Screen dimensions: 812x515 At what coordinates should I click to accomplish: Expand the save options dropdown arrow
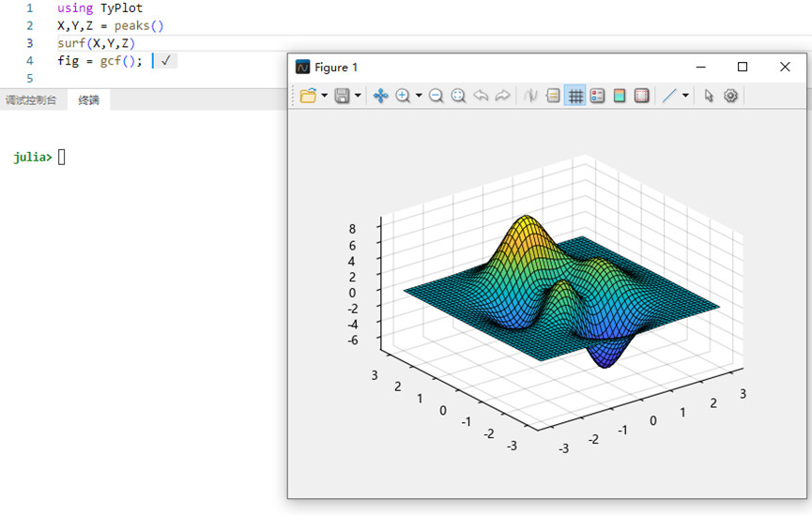358,96
